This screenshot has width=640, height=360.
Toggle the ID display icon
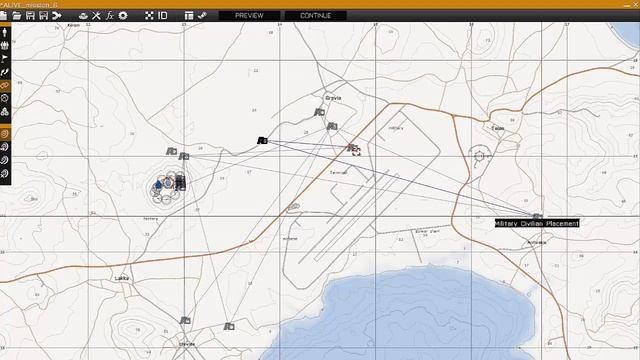[x=162, y=16]
